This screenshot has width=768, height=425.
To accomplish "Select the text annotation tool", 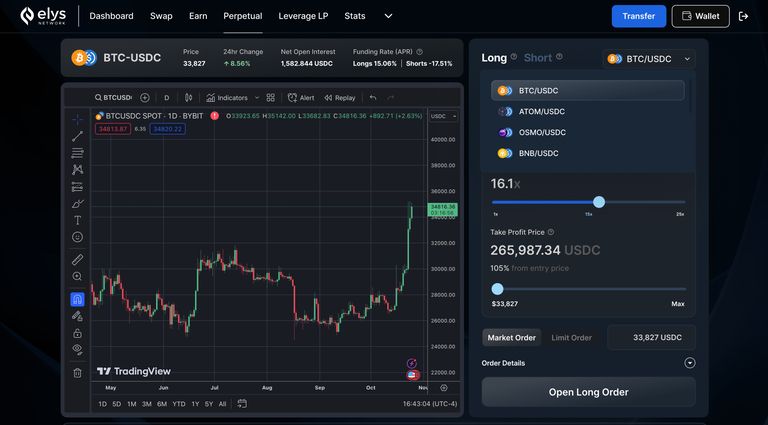I will (x=77, y=220).
